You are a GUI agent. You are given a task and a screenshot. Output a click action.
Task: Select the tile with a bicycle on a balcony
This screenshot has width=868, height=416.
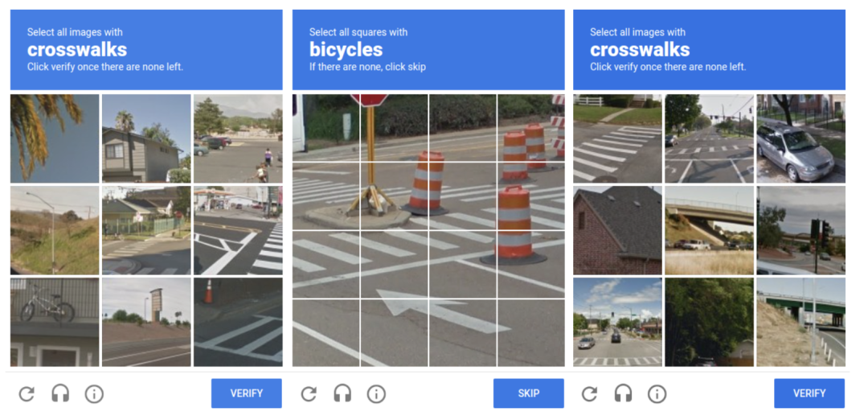point(55,322)
